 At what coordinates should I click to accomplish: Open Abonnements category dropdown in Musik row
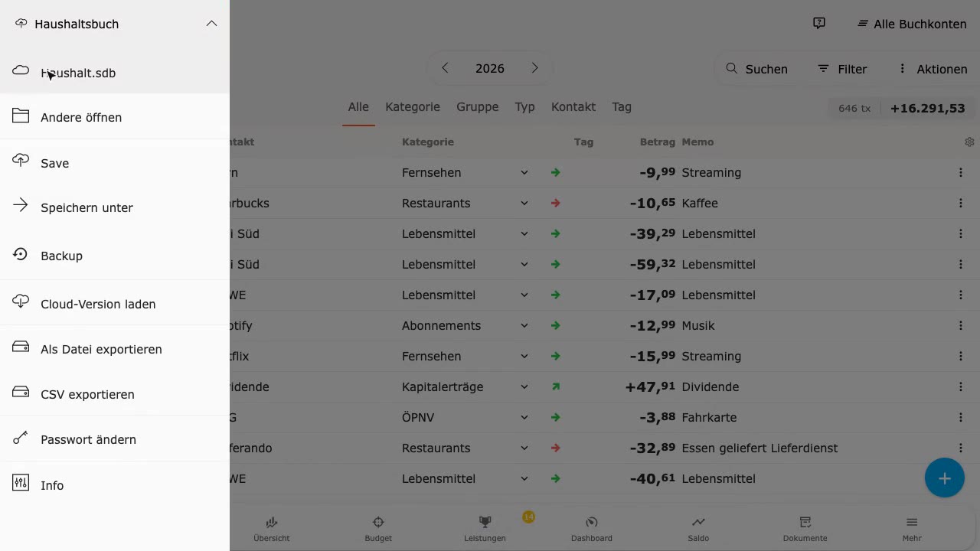coord(524,325)
